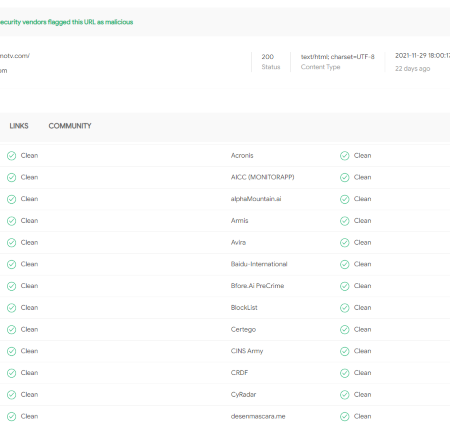Select the desenmascara.me vendor name

tap(258, 416)
